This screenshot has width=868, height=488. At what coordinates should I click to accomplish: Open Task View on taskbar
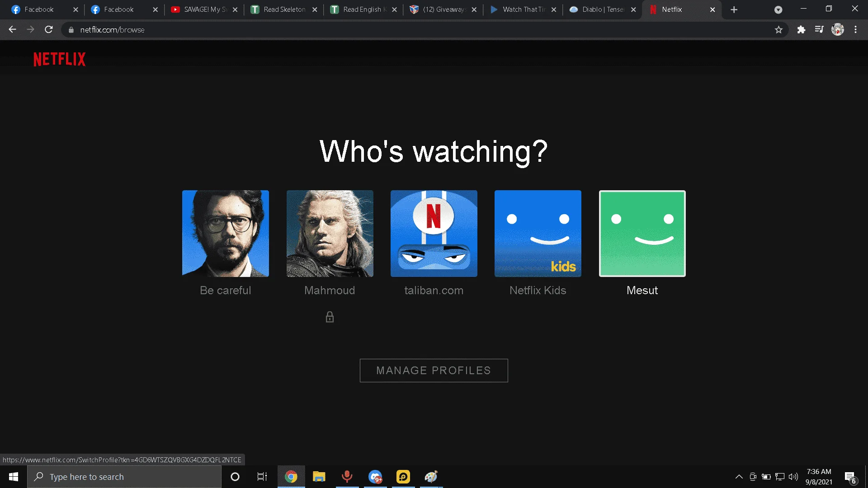click(x=262, y=477)
